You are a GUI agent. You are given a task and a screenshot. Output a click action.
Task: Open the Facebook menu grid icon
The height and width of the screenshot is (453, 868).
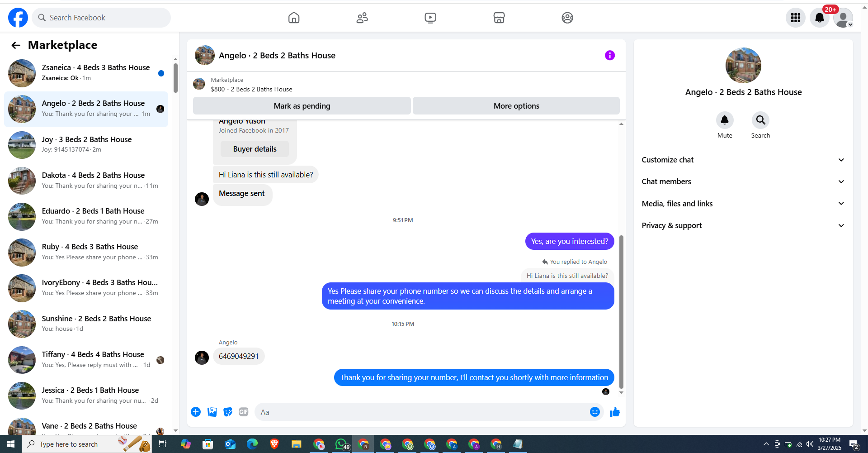(x=796, y=18)
